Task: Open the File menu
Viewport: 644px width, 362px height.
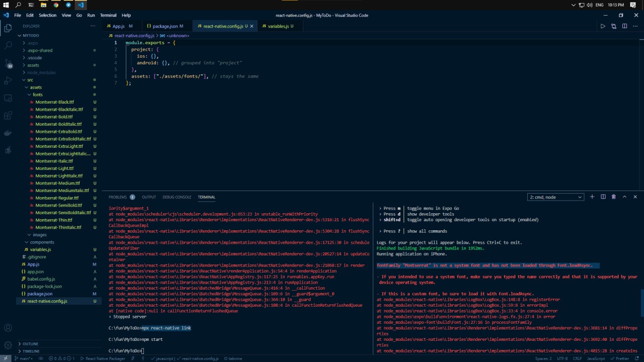Action: [18, 15]
